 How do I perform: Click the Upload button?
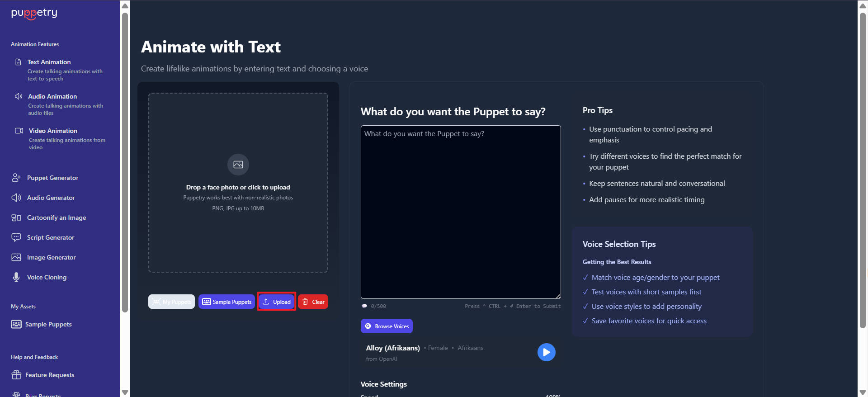point(277,302)
